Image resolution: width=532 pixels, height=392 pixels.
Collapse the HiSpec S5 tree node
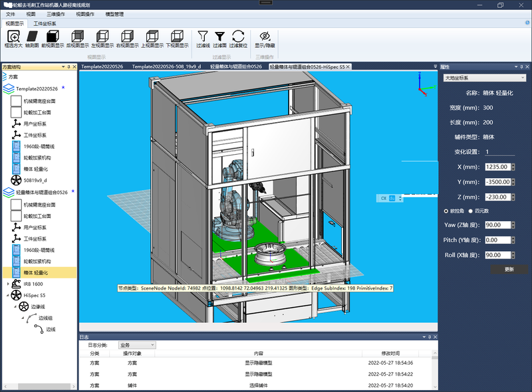8,296
